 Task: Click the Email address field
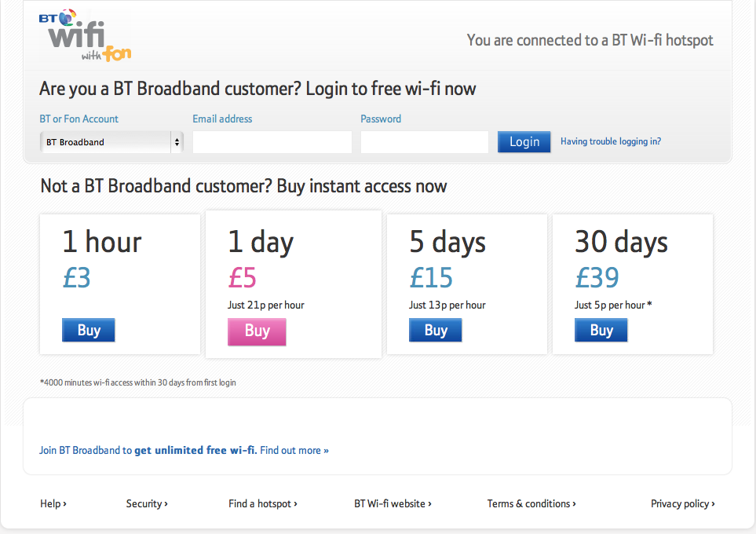(x=272, y=142)
